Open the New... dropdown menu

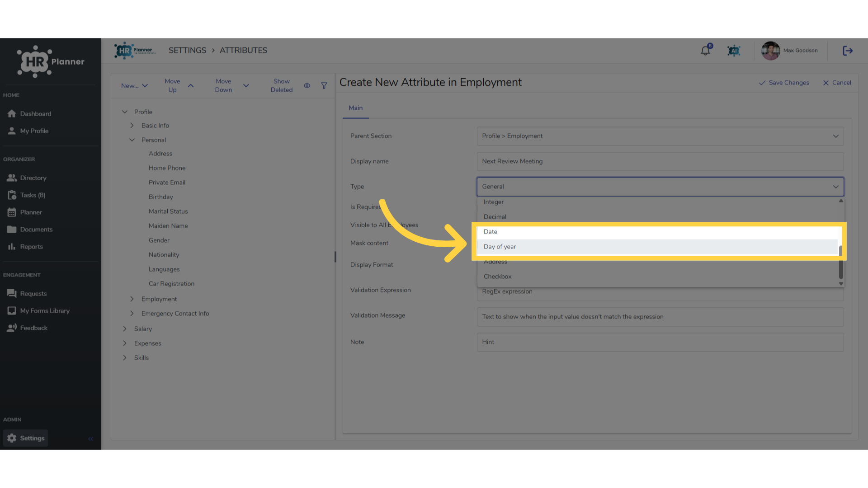point(134,85)
